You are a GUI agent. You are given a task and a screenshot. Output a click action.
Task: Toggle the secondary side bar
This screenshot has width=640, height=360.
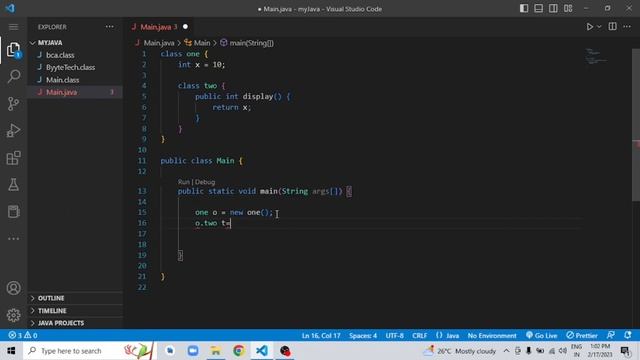tap(553, 9)
